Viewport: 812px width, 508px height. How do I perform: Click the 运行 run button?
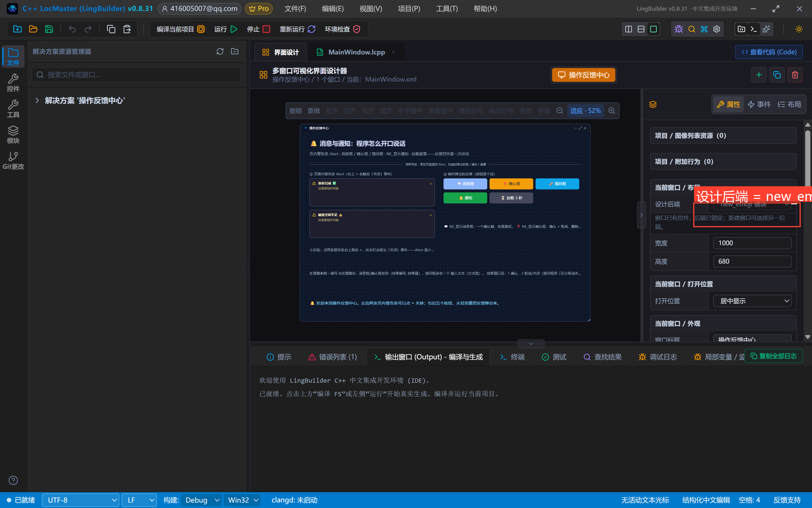[226, 29]
